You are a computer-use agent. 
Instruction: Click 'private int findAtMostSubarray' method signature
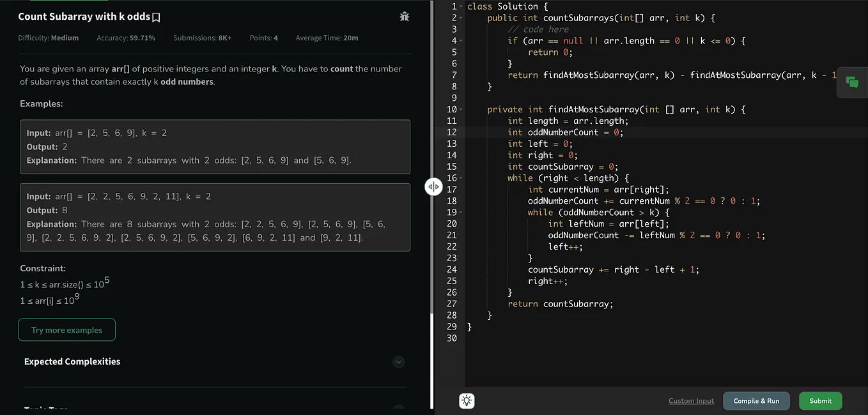point(616,109)
